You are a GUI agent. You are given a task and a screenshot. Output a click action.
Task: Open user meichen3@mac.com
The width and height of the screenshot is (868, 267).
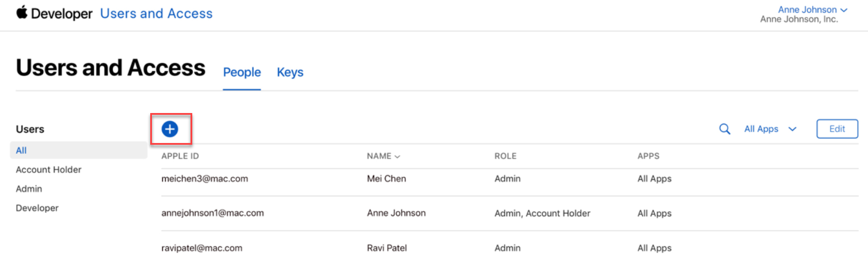tap(204, 179)
